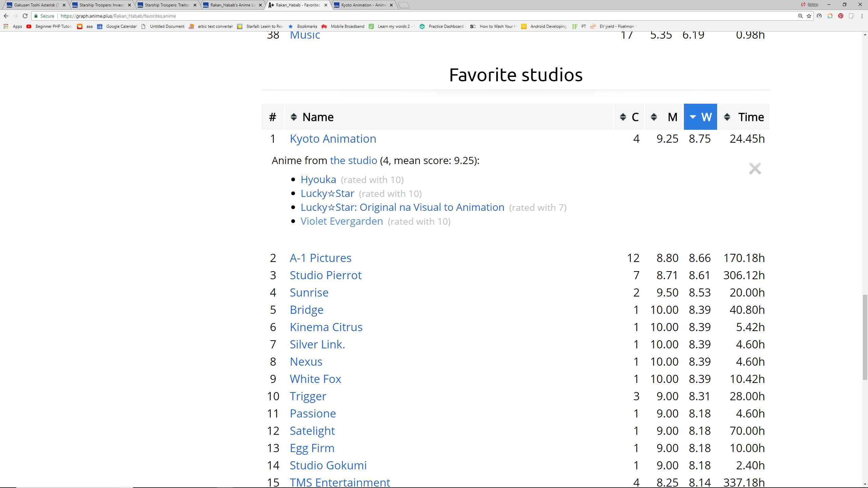
Task: Open the Lucky☆Star anime link
Action: pos(327,193)
